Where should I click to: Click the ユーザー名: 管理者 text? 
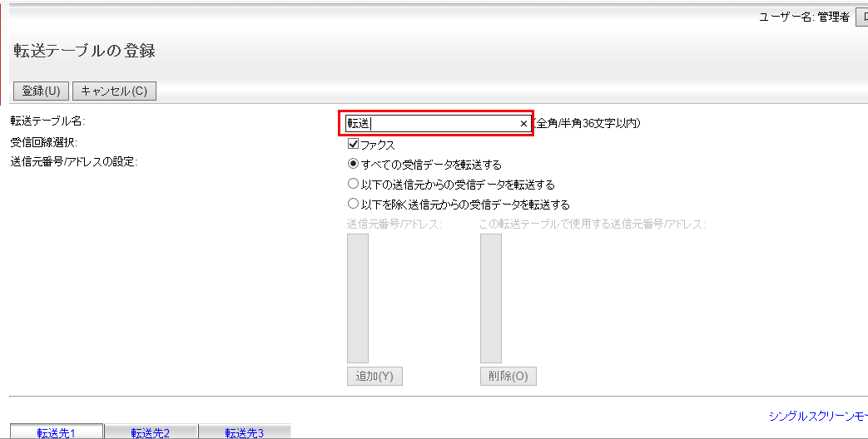click(x=804, y=17)
